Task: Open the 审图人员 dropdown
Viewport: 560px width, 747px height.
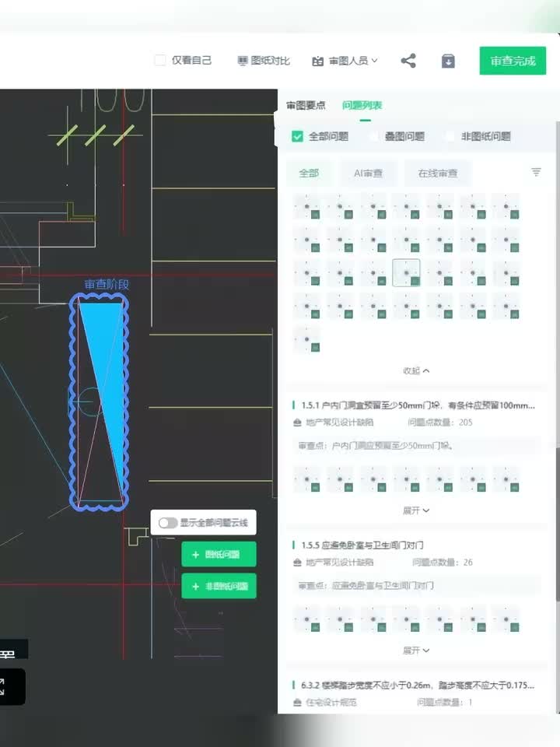Action: [x=345, y=61]
